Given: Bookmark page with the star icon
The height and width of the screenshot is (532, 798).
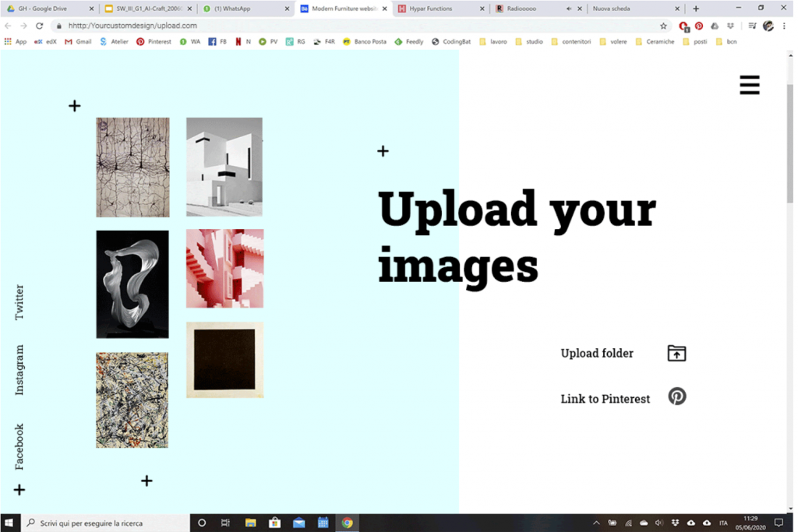Looking at the screenshot, I should pos(663,26).
